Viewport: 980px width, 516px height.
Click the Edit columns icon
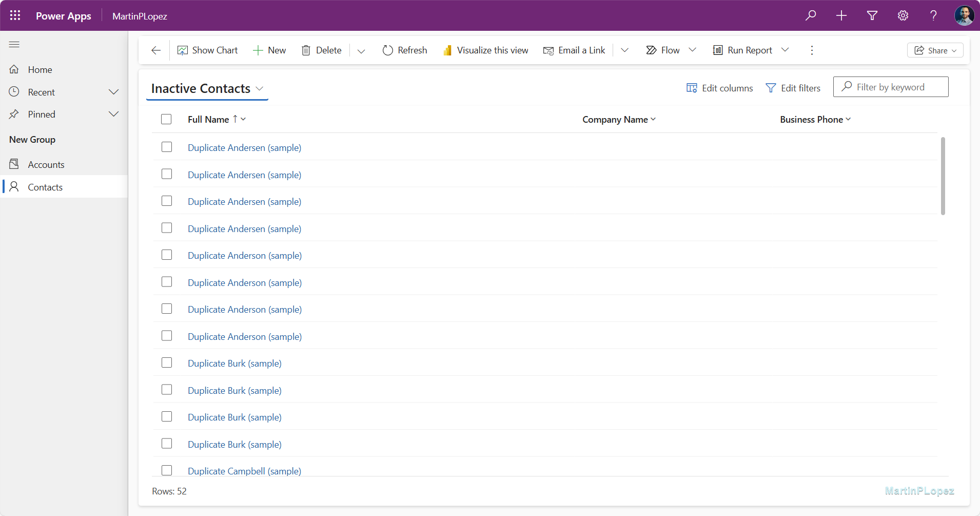pyautogui.click(x=692, y=87)
